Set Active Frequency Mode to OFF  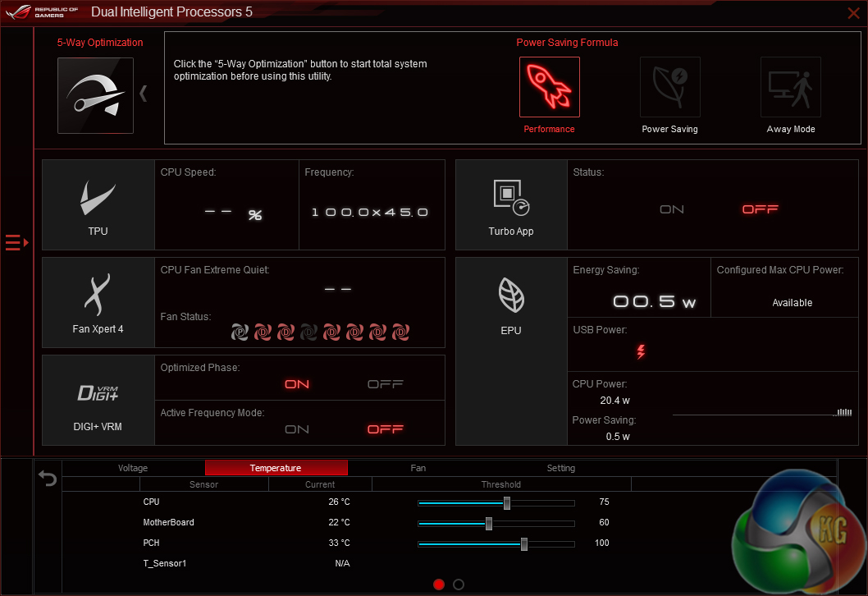coord(386,429)
